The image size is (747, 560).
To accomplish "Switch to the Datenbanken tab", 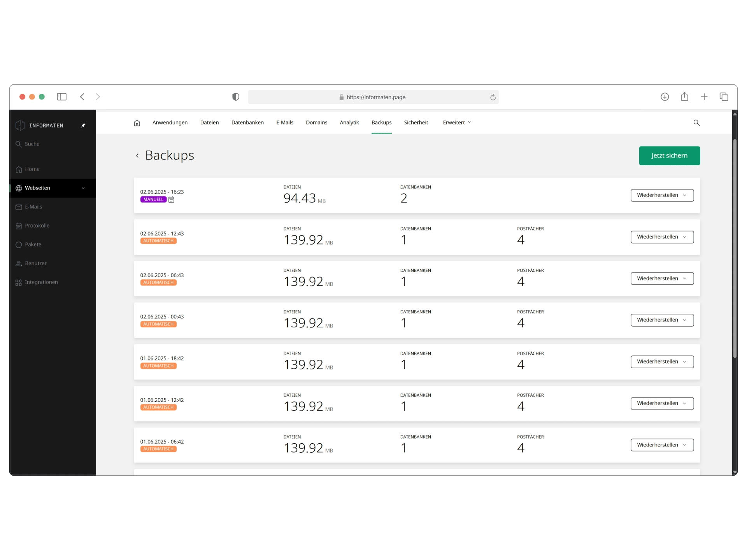I will click(x=247, y=122).
